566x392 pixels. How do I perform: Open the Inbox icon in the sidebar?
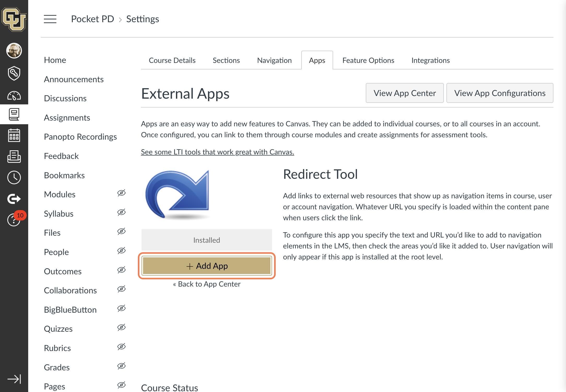tap(14, 156)
